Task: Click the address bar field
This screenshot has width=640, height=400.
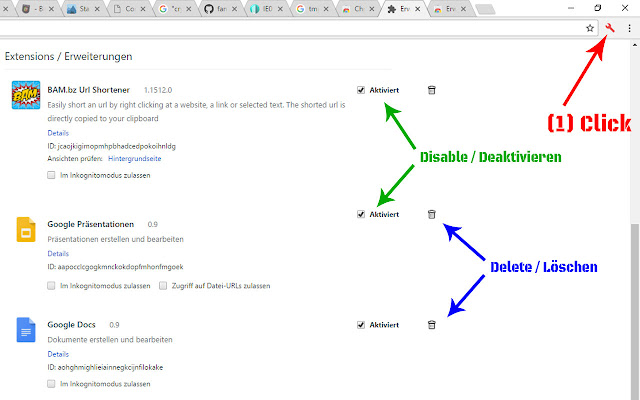Action: click(290, 28)
